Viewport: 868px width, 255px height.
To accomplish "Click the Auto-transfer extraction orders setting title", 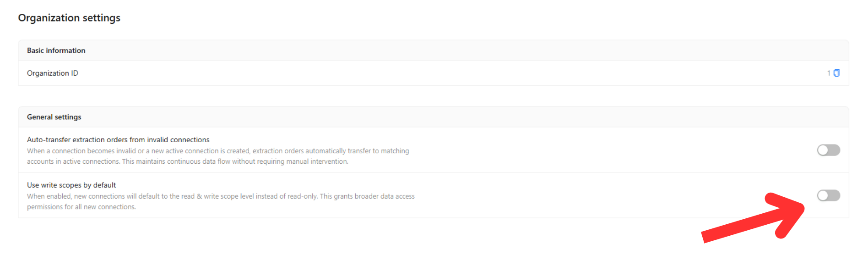I will point(118,140).
